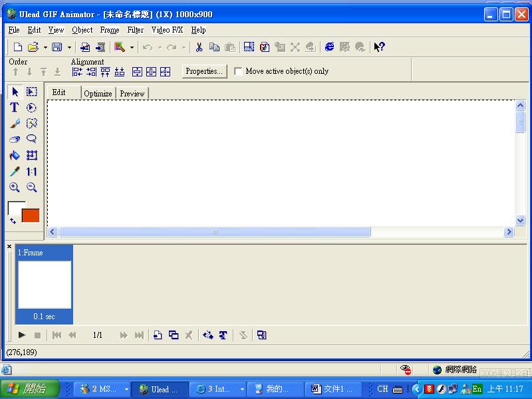Open the Undo history dropdown arrow
Image resolution: width=532 pixels, height=399 pixels.
[x=160, y=47]
